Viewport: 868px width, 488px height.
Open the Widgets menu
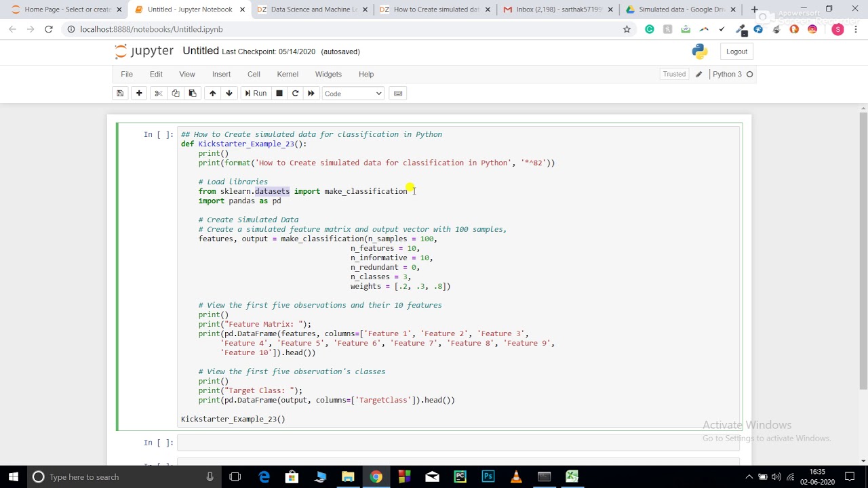[328, 74]
